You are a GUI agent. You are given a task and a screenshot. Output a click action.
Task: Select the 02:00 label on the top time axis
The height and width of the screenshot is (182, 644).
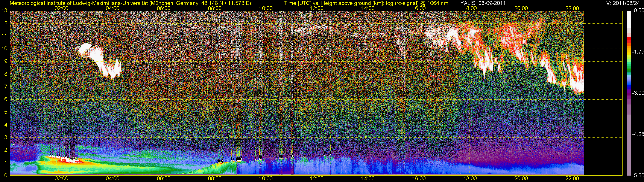tap(61, 8)
